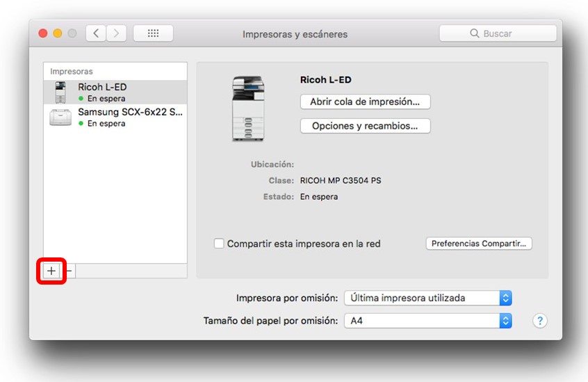Click the green status dot for Samsung
The image size is (588, 382).
pyautogui.click(x=81, y=123)
